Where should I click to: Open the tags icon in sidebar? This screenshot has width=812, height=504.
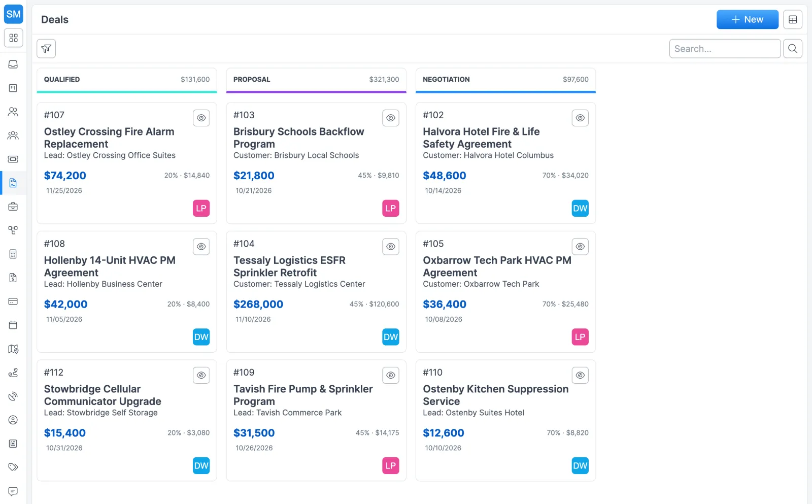pyautogui.click(x=13, y=467)
